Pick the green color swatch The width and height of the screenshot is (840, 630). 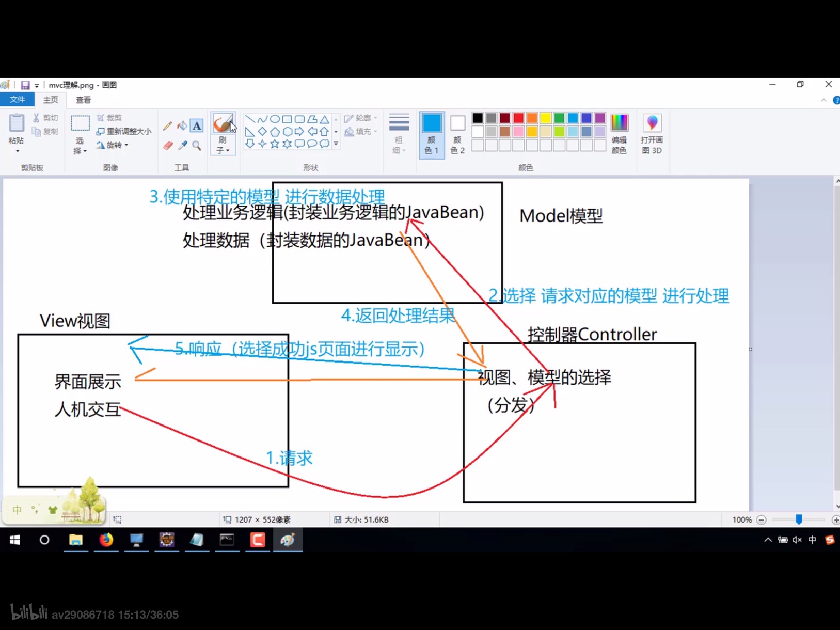click(x=559, y=118)
